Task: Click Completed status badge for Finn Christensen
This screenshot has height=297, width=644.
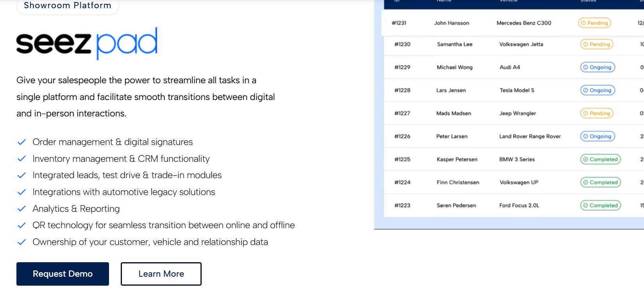Action: pyautogui.click(x=601, y=182)
